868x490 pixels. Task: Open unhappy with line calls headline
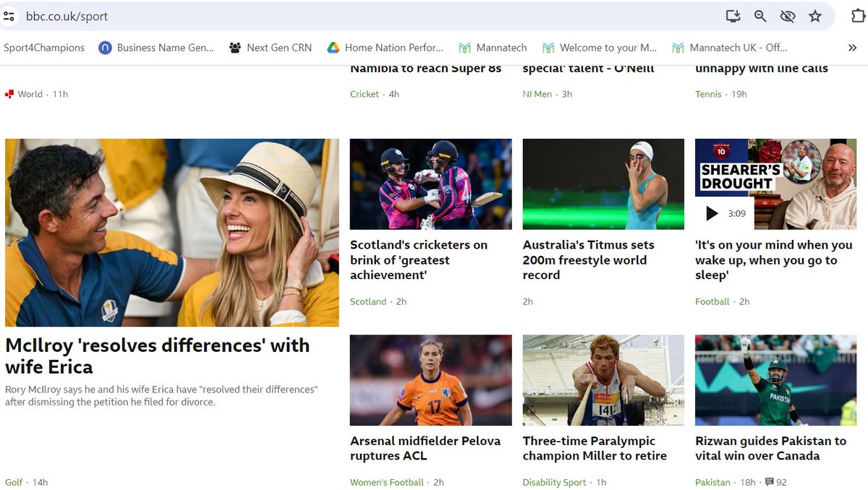click(x=762, y=69)
